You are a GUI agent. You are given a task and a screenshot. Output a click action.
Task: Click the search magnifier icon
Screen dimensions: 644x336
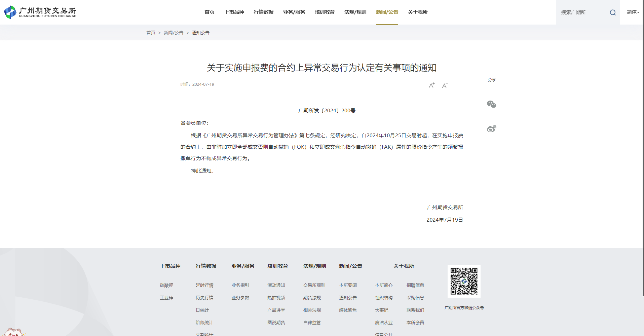pyautogui.click(x=613, y=12)
